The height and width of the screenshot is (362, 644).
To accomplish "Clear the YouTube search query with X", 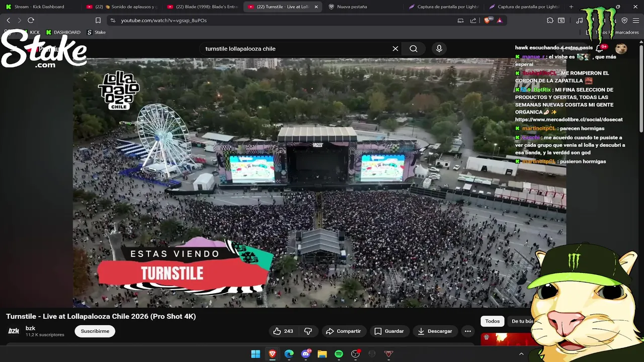I will 395,49.
